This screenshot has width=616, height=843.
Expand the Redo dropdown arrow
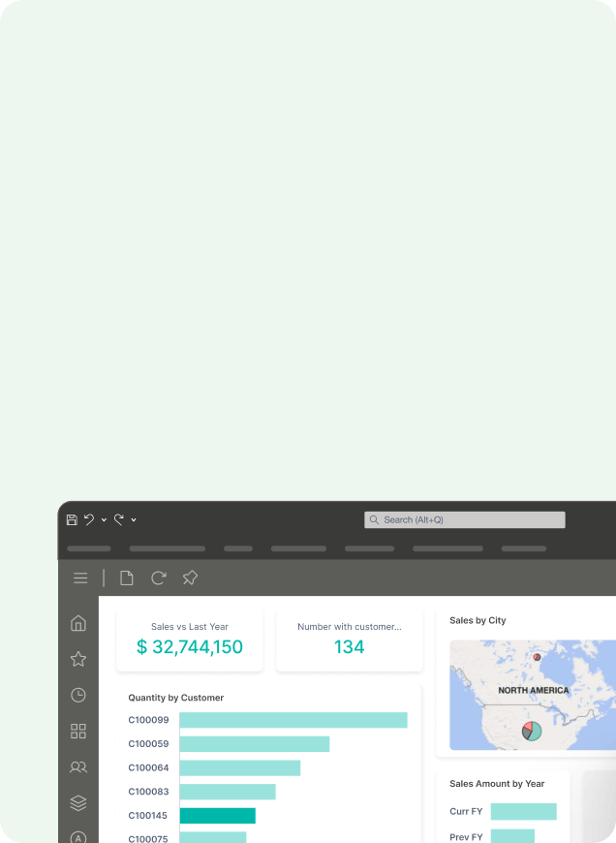click(134, 520)
